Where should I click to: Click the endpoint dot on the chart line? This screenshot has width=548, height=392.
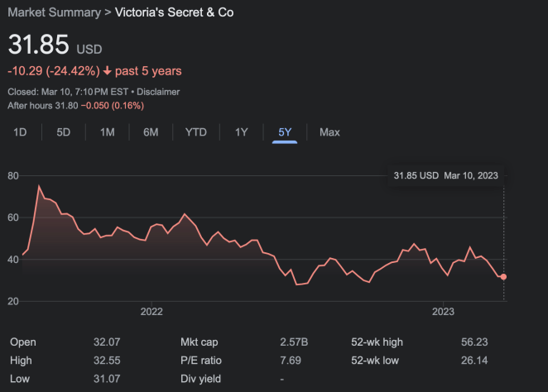[x=503, y=277]
